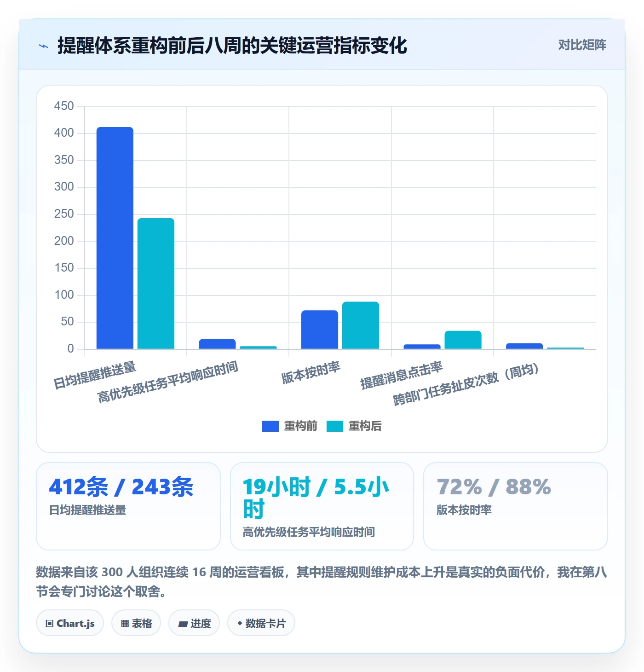
Task: Click the cyan 重构后 bar for 提醒消息点击率
Action: [x=463, y=340]
